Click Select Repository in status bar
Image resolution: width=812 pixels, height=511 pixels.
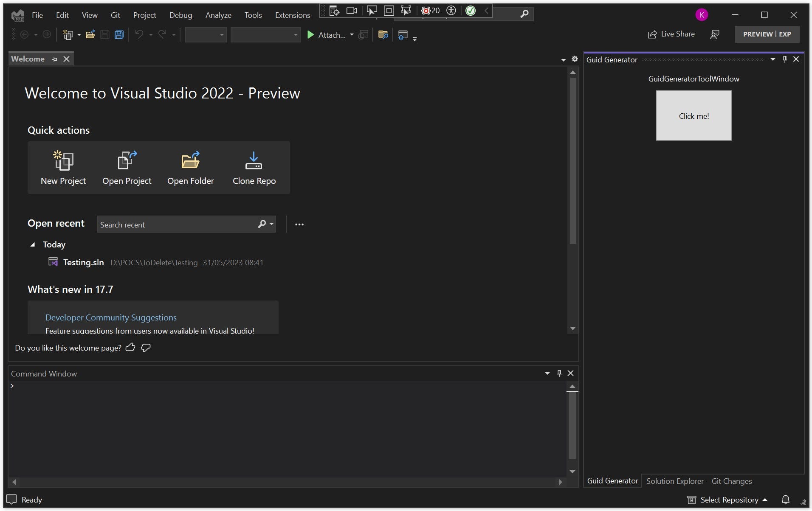click(x=727, y=500)
